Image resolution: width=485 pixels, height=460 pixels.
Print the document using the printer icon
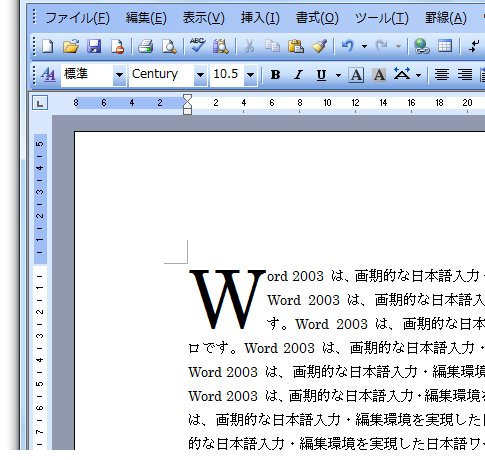click(146, 46)
